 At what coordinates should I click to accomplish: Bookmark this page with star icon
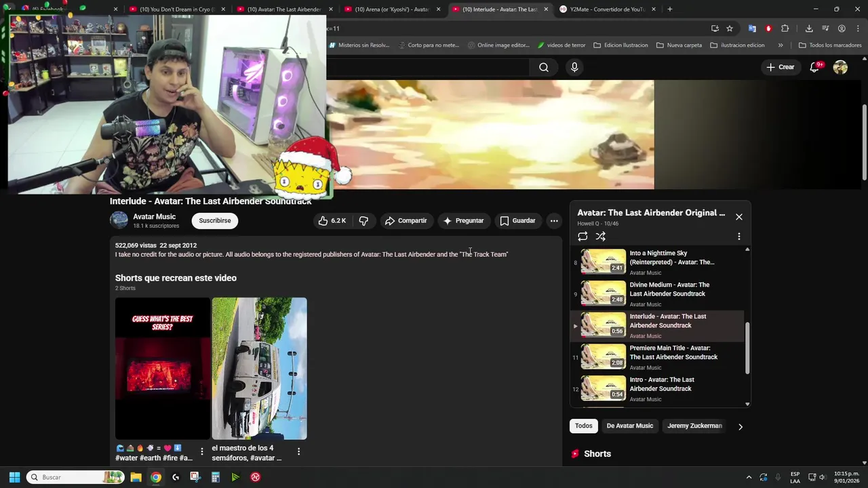(730, 28)
